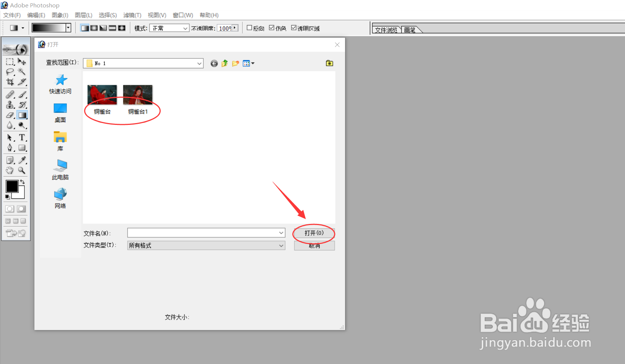Viewport: 625px width, 364px height.
Task: Select the Type tool
Action: [22, 138]
